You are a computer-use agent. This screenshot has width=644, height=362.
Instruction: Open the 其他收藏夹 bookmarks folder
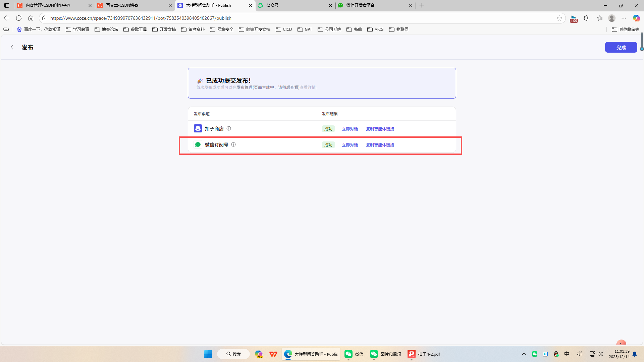626,29
